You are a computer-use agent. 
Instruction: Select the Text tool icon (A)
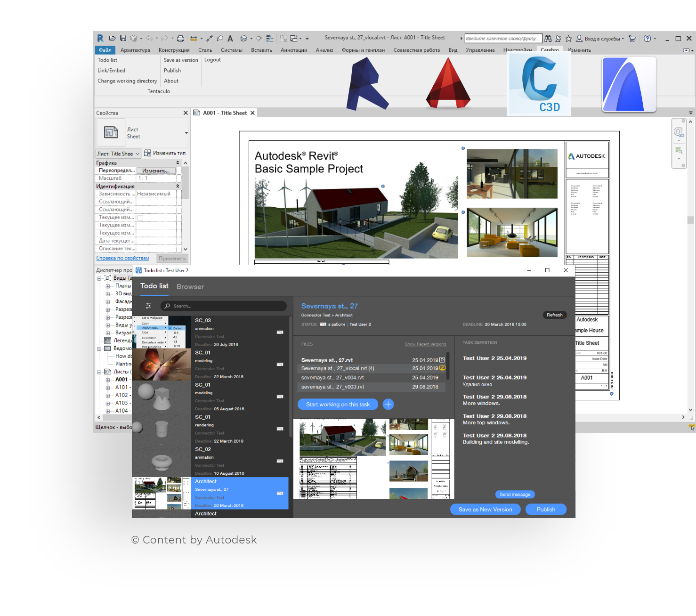pos(230,39)
